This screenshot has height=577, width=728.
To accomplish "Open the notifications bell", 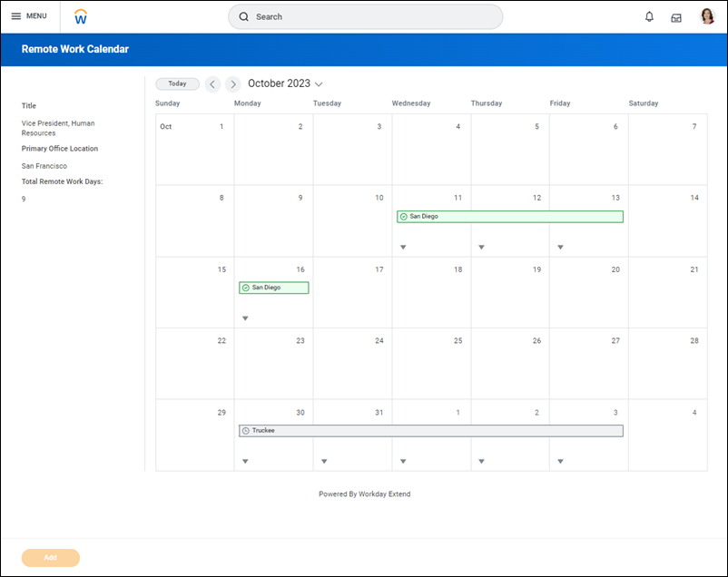I will coord(649,17).
